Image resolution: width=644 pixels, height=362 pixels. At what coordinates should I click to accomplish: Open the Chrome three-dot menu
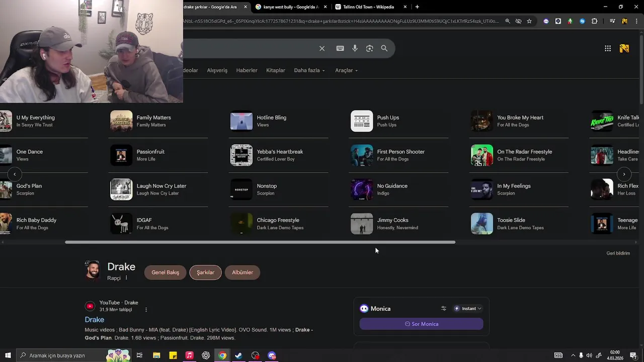tap(635, 21)
